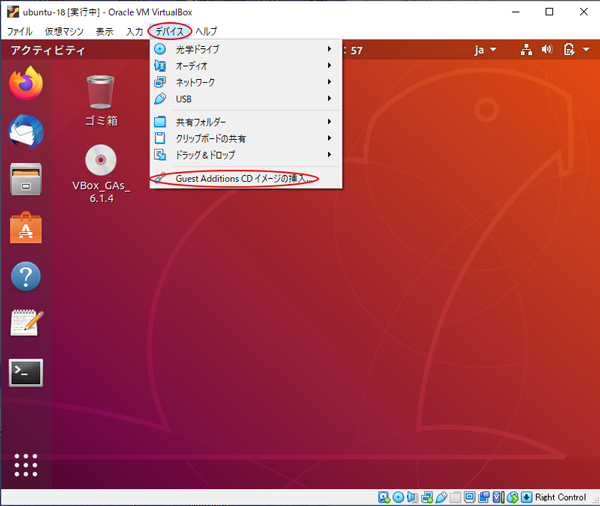Choose Guest Additions CD イメージの挿入
The height and width of the screenshot is (506, 600).
pyautogui.click(x=246, y=178)
